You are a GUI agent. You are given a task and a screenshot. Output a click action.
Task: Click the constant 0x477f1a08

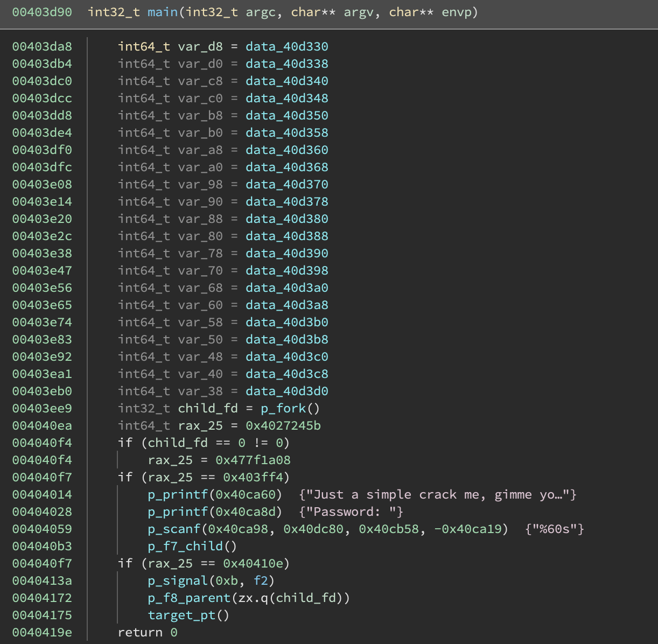coord(253,460)
